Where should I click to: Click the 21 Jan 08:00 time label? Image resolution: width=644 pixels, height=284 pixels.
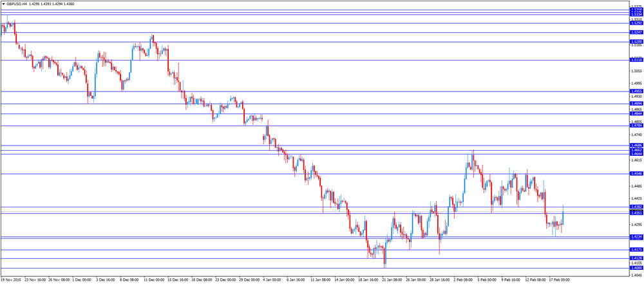coord(391,279)
